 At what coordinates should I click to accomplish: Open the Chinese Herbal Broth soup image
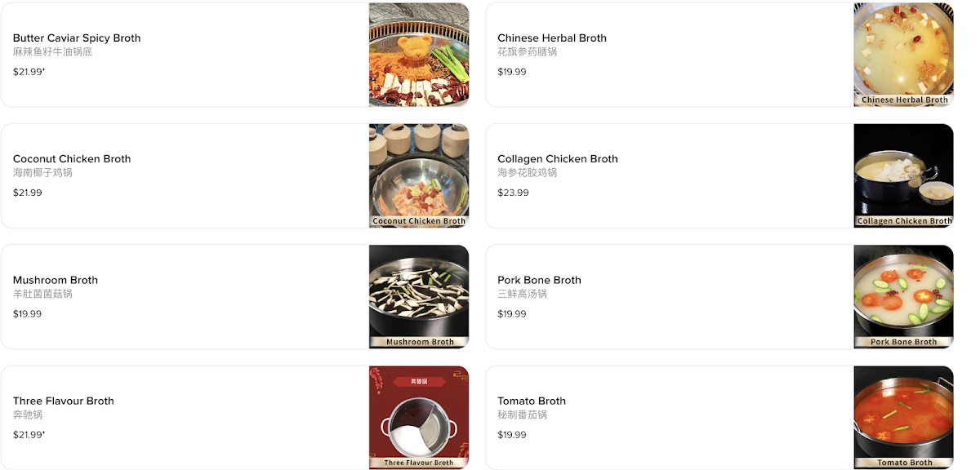pyautogui.click(x=903, y=55)
